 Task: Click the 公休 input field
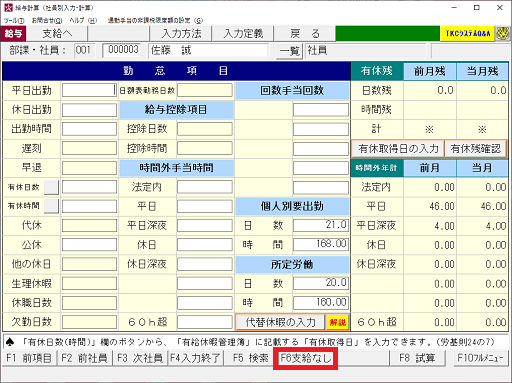[89, 245]
